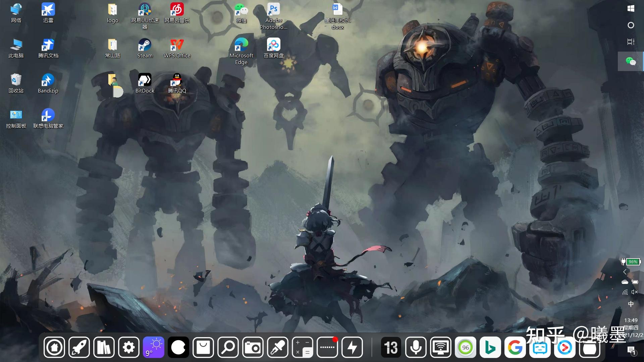Click the lightning bolt icon in dock
Image resolution: width=644 pixels, height=362 pixels.
pos(352,347)
